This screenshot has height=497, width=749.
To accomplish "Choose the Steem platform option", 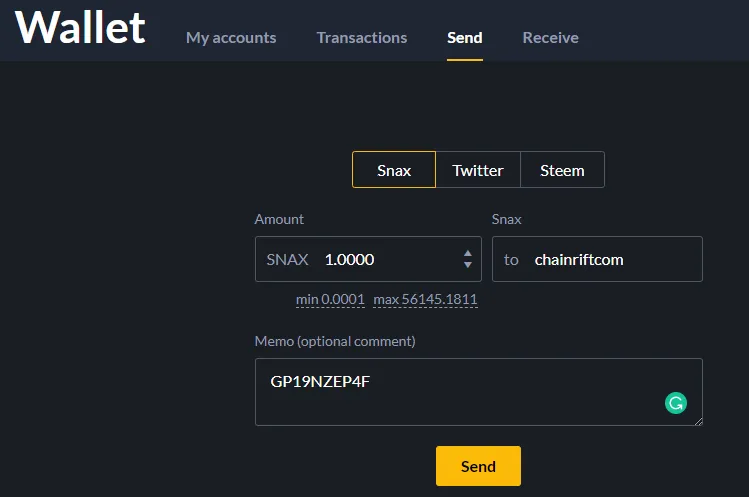I will tap(562, 170).
